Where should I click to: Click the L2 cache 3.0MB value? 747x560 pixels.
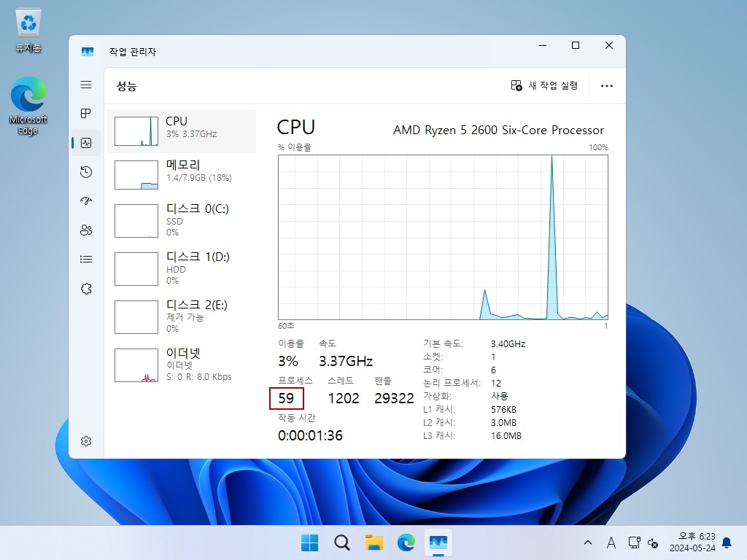coord(503,423)
